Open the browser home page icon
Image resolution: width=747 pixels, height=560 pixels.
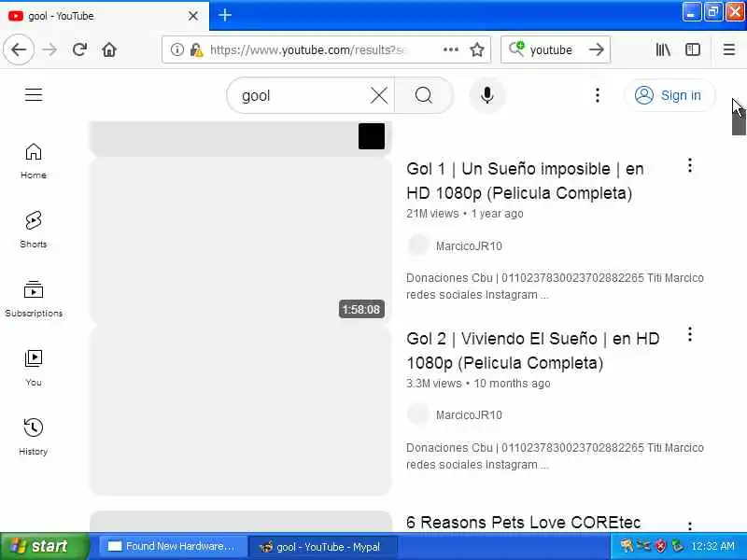coord(109,49)
